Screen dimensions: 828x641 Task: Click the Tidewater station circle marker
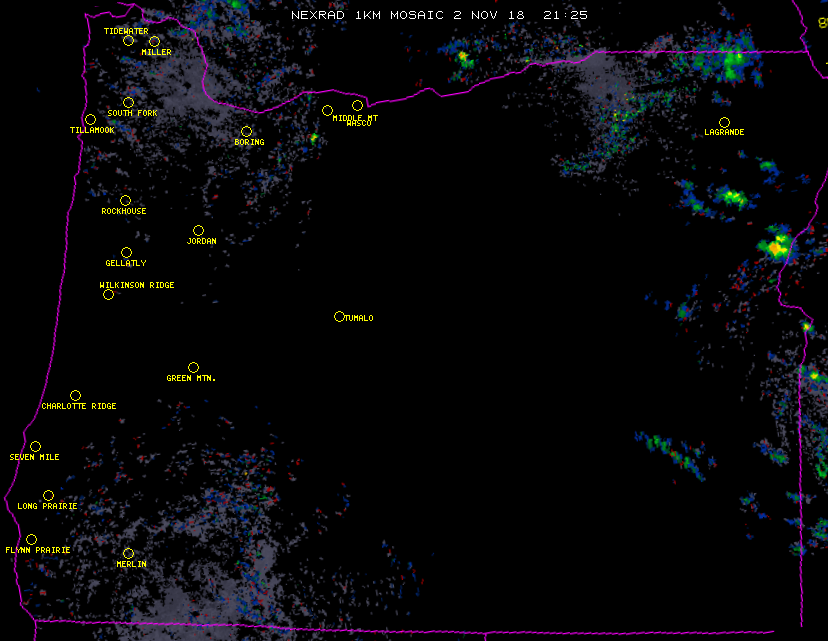tap(128, 40)
